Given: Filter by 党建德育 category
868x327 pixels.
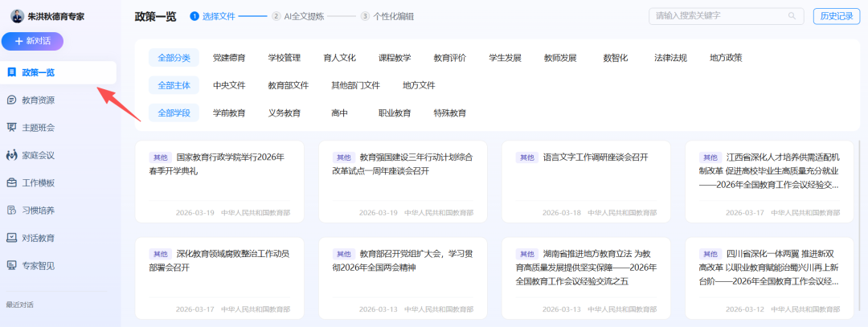Looking at the screenshot, I should [229, 58].
